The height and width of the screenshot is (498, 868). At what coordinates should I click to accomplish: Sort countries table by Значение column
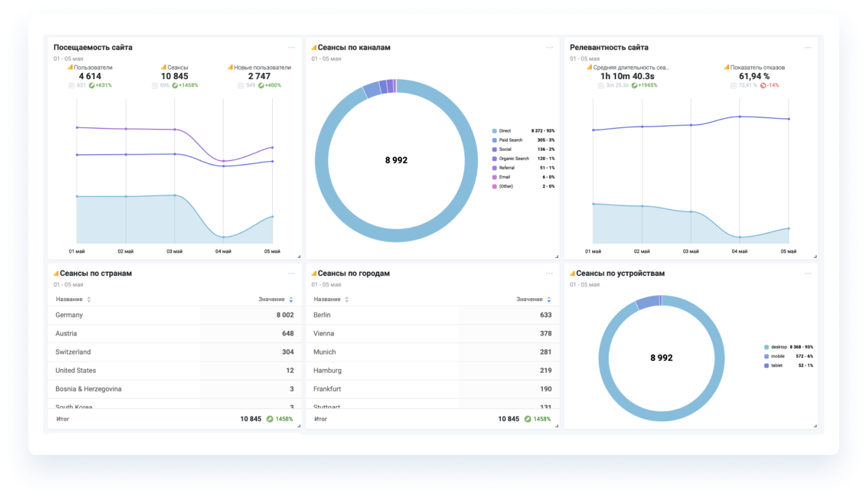pos(275,300)
